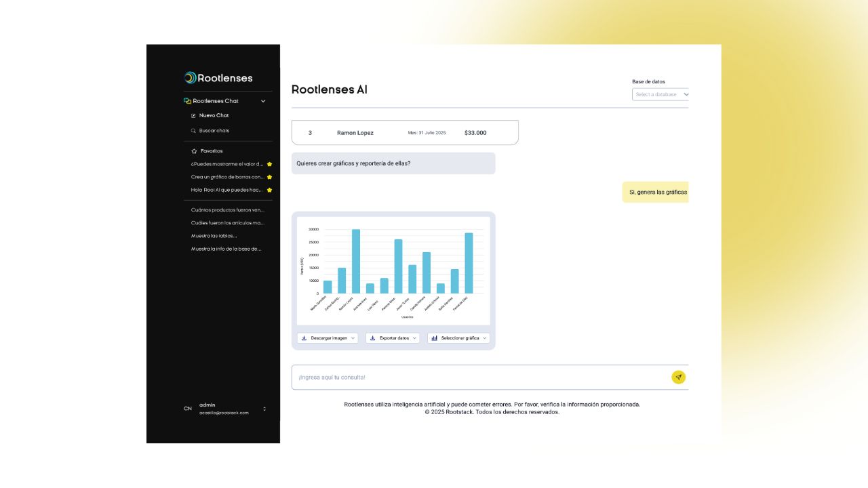Collapse the Rootlenses Chat section

point(263,100)
